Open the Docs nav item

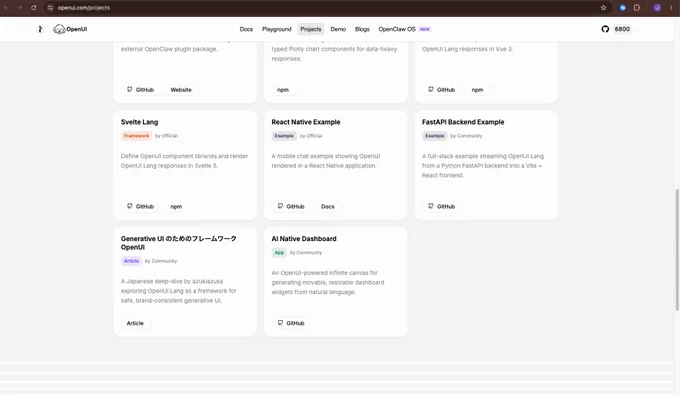pos(246,29)
